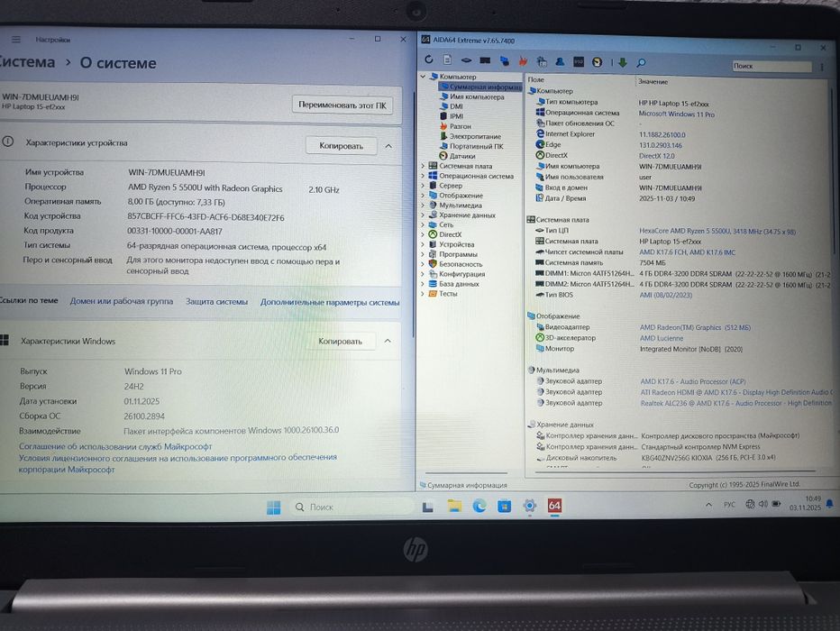This screenshot has width=840, height=631.
Task: Open the AIDA64 CPUID panel toolbar icon
Action: pos(542,61)
